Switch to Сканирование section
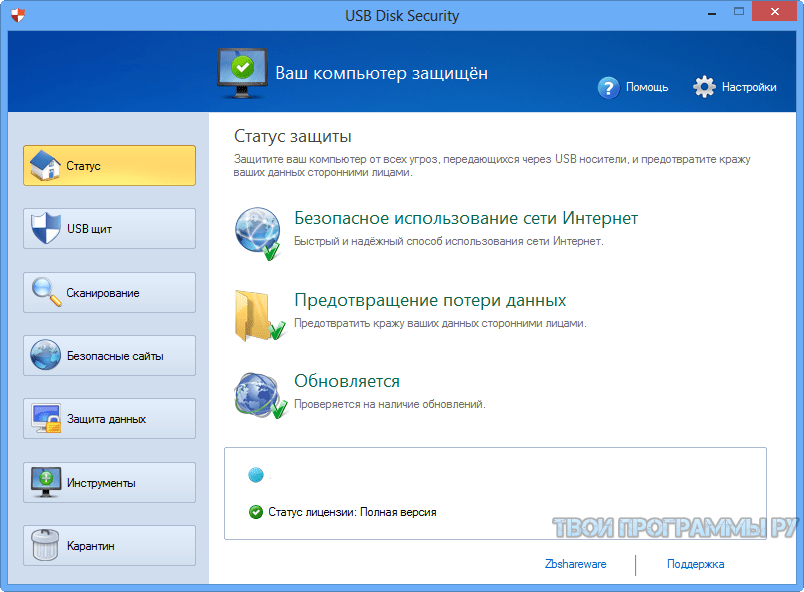 pyautogui.click(x=109, y=293)
